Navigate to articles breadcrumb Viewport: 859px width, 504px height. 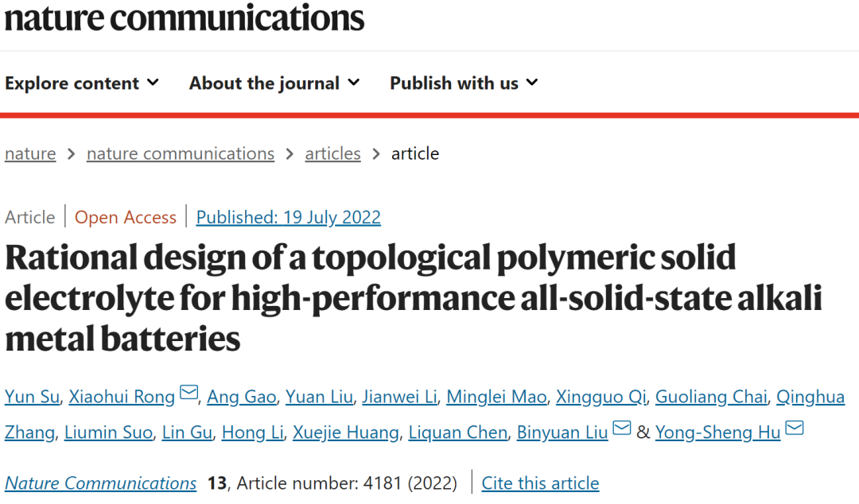tap(332, 153)
